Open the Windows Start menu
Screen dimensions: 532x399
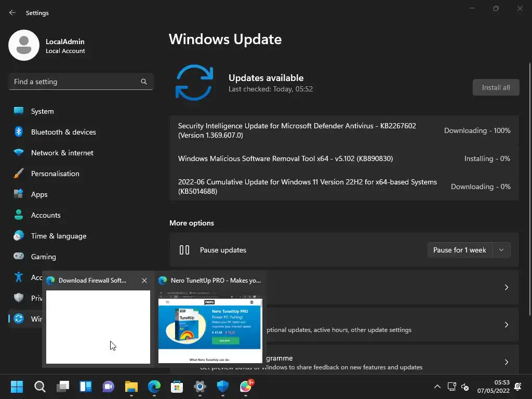[x=17, y=387]
